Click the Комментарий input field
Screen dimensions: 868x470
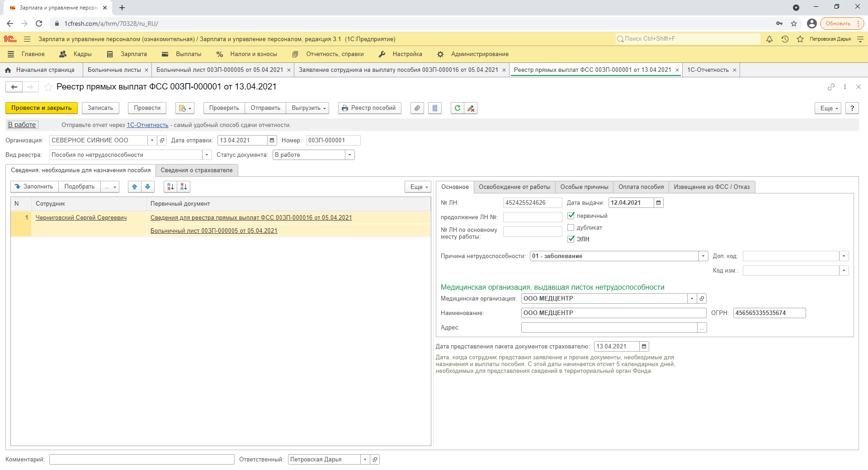[142, 460]
